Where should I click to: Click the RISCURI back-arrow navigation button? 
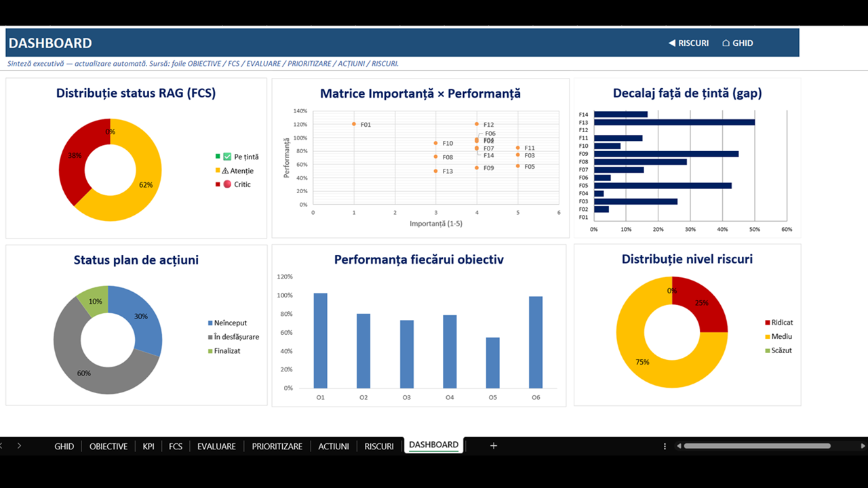[x=688, y=43]
